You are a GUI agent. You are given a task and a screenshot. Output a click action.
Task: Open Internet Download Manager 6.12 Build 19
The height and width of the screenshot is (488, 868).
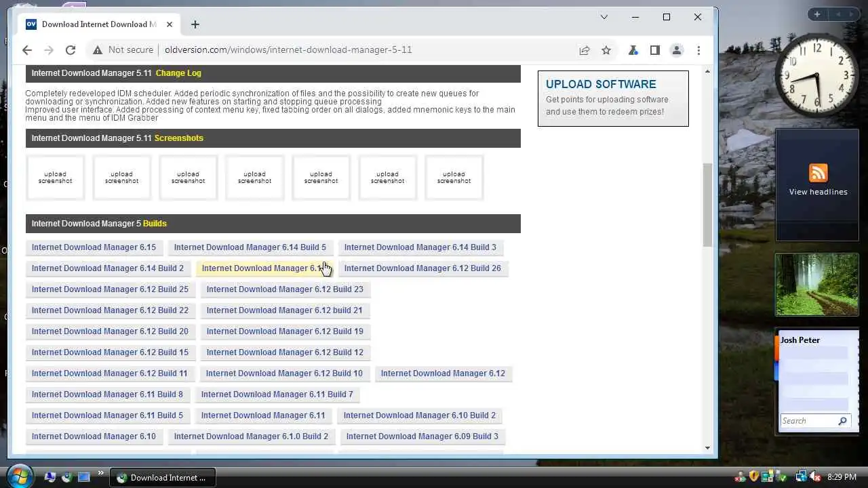(285, 331)
